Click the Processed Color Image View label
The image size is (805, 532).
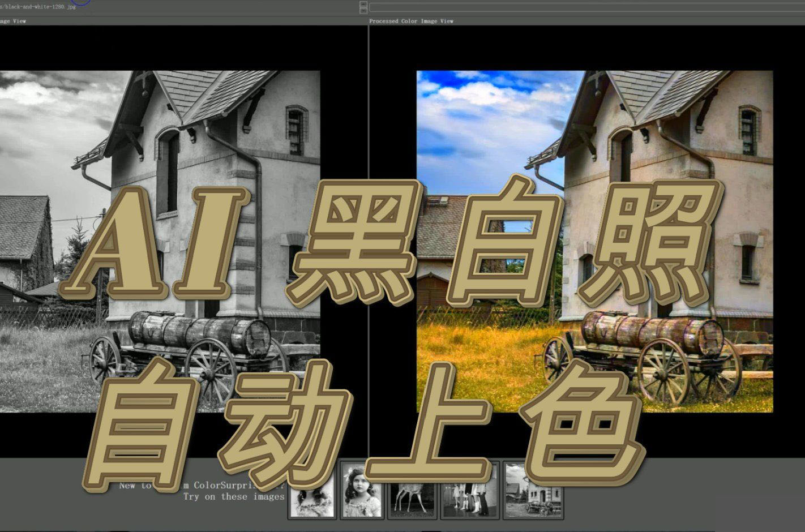coord(411,21)
